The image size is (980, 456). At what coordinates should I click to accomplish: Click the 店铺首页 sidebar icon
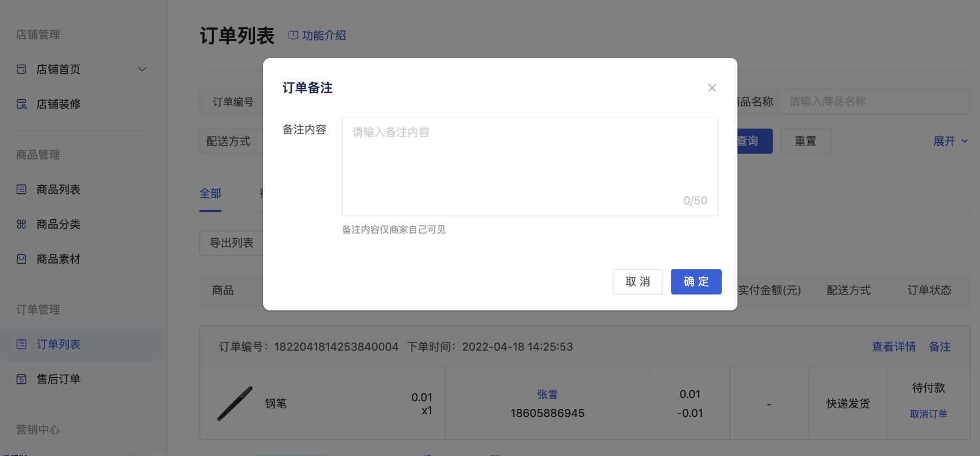(x=22, y=69)
